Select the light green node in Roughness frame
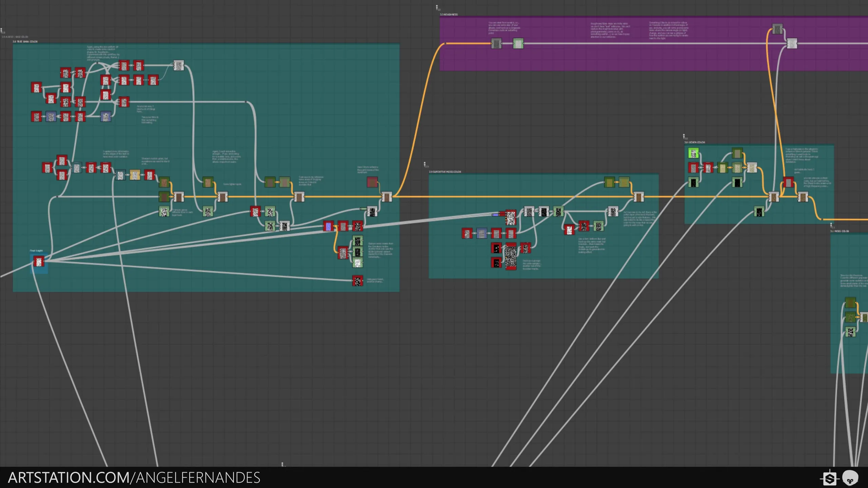The image size is (868, 488). (x=518, y=43)
